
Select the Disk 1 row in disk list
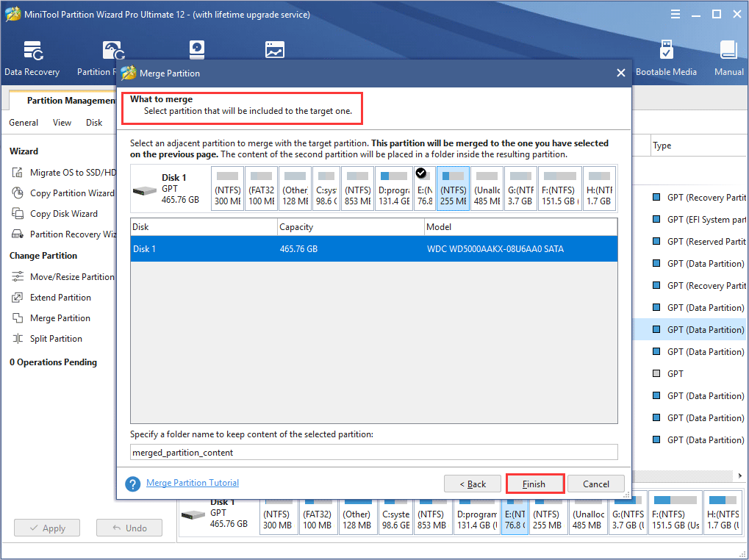click(x=373, y=248)
